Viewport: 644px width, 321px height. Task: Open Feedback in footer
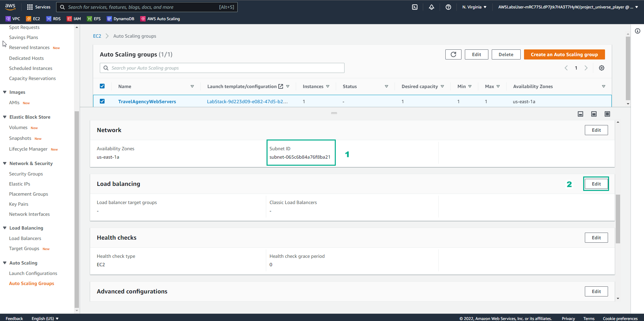pos(14,318)
